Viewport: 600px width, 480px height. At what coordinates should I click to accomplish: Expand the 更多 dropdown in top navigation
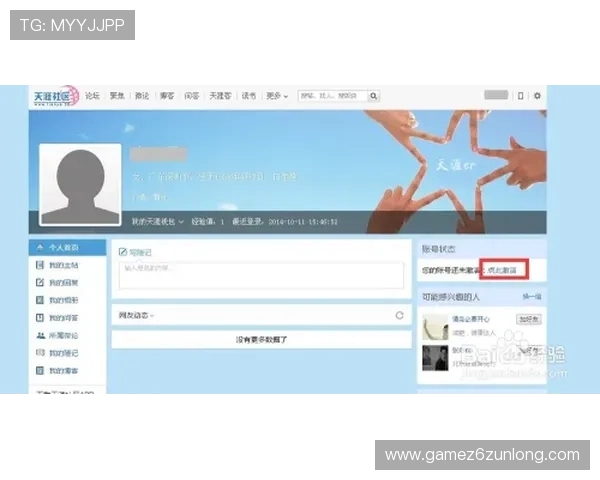tap(277, 96)
